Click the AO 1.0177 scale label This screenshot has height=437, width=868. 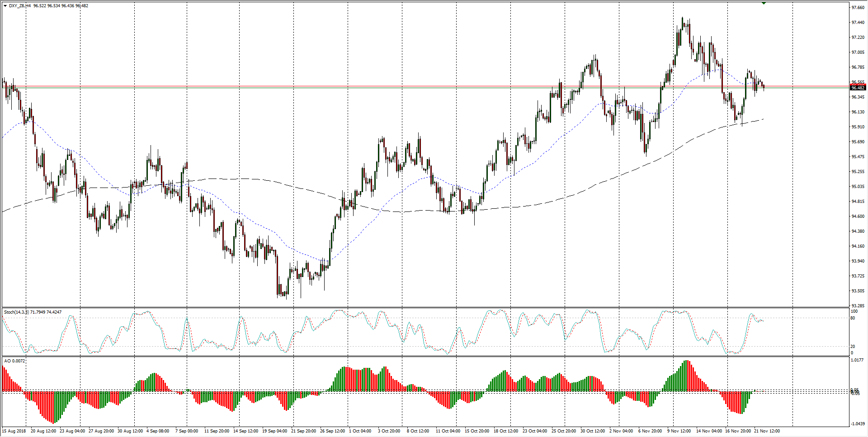(x=858, y=360)
